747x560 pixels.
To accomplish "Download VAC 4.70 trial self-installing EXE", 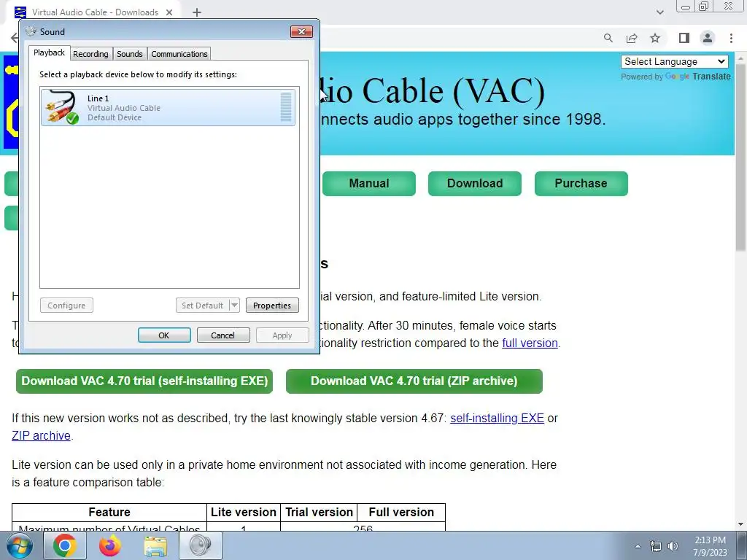I will (x=144, y=381).
